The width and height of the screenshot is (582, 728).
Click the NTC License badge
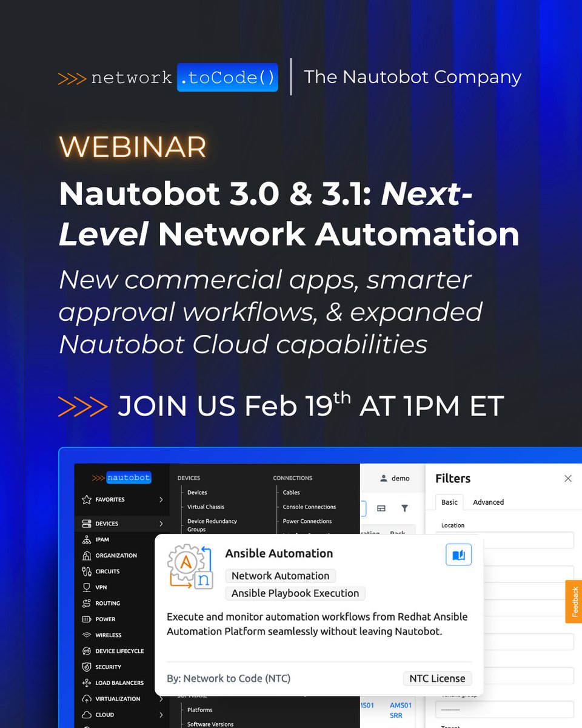click(x=437, y=678)
